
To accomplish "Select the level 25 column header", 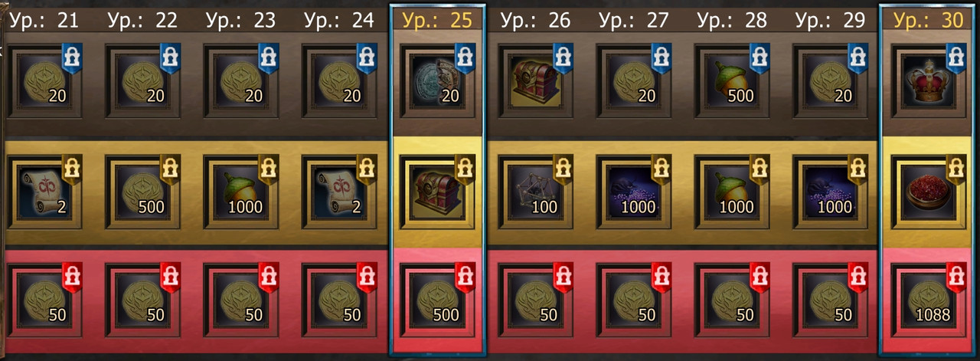I will pyautogui.click(x=437, y=20).
